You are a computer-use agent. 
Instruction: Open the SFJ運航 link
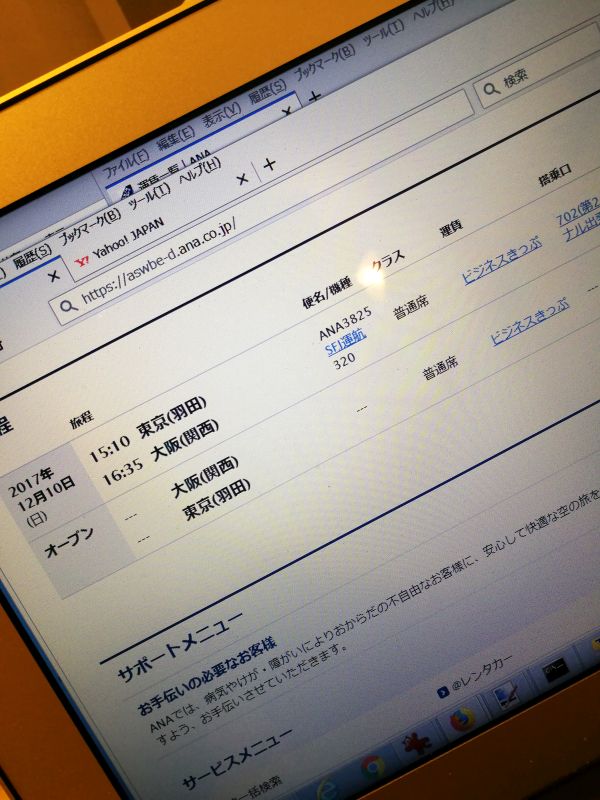click(x=346, y=343)
